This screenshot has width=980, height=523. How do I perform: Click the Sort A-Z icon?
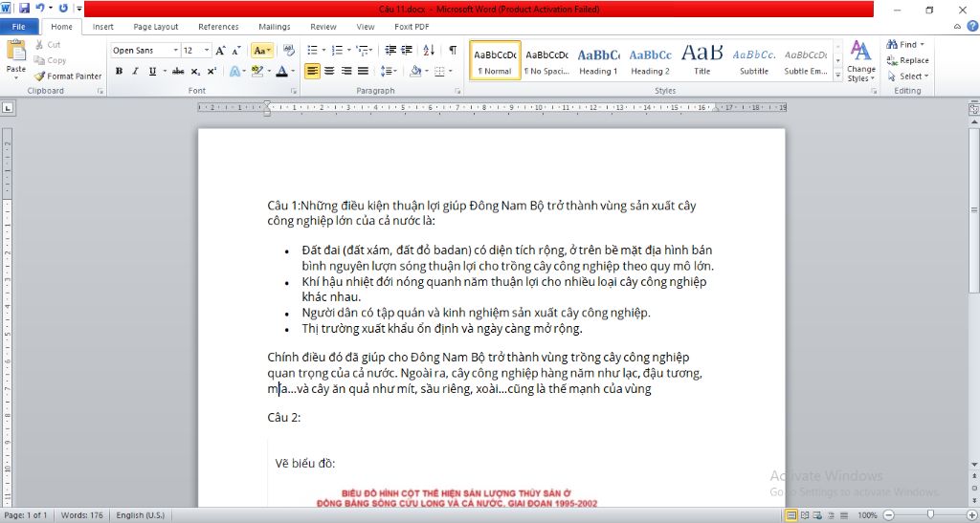click(x=429, y=51)
